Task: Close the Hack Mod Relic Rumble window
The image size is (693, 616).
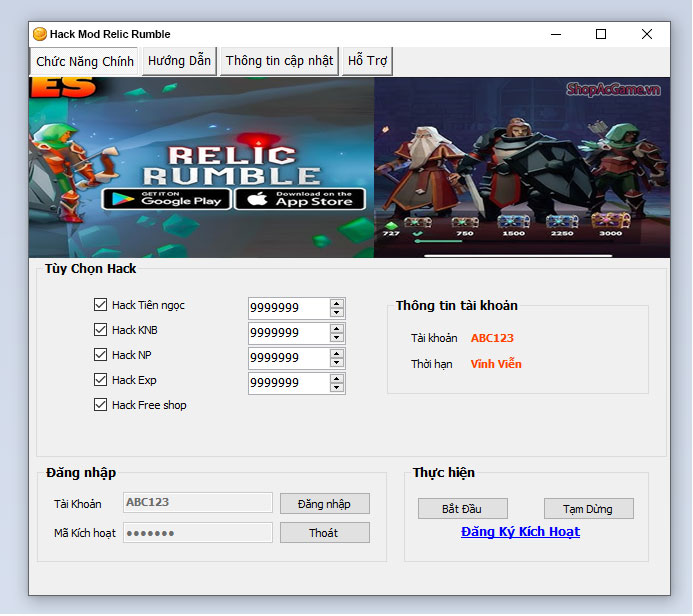Action: [647, 34]
